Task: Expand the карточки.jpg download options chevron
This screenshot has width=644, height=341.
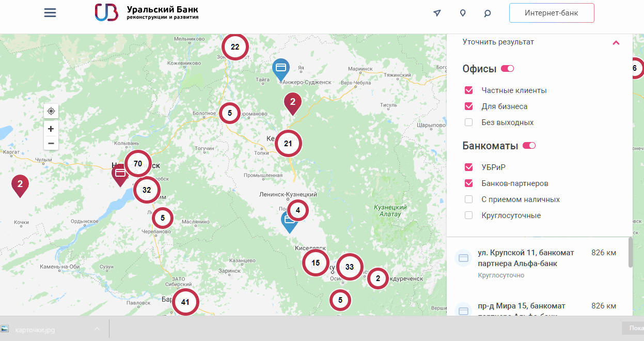Action: pyautogui.click(x=97, y=329)
